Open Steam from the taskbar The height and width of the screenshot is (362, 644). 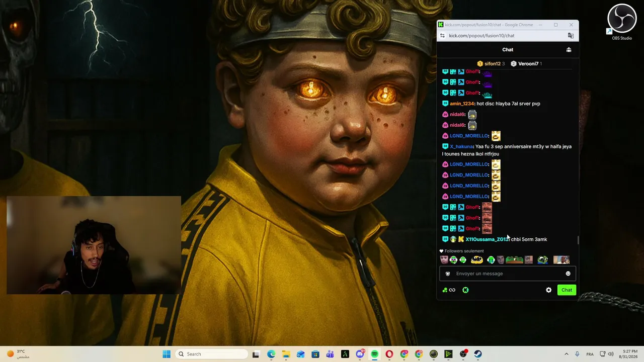[478, 354]
